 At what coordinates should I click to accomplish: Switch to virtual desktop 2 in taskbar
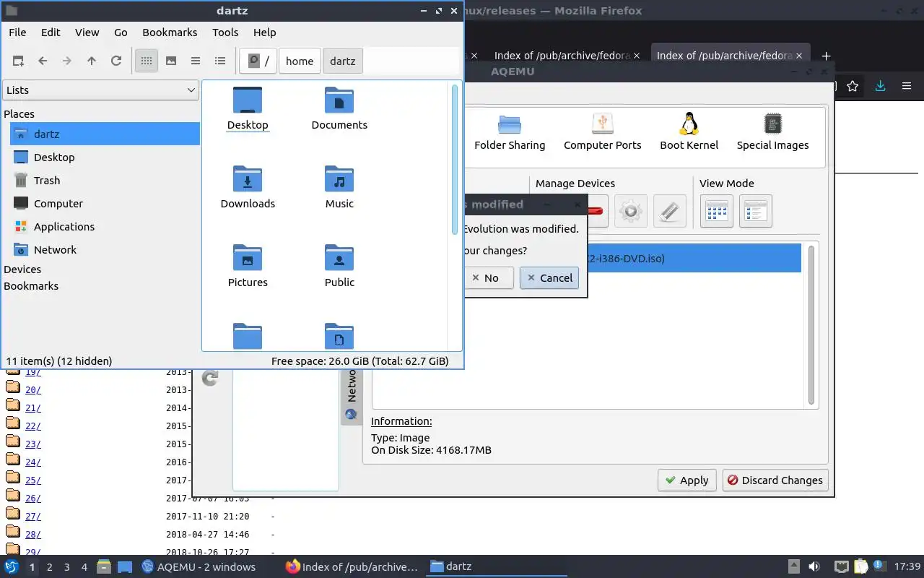49,567
